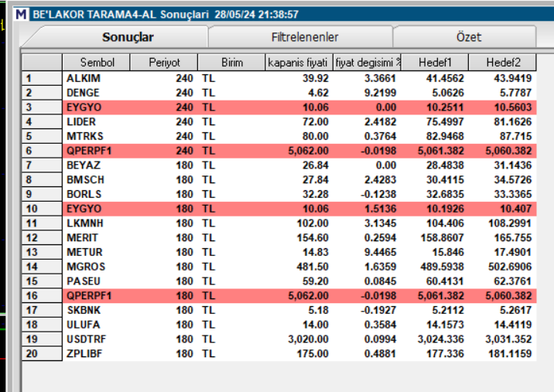Sort by fiyat degisimi column header
This screenshot has width=554, height=392.
[367, 63]
